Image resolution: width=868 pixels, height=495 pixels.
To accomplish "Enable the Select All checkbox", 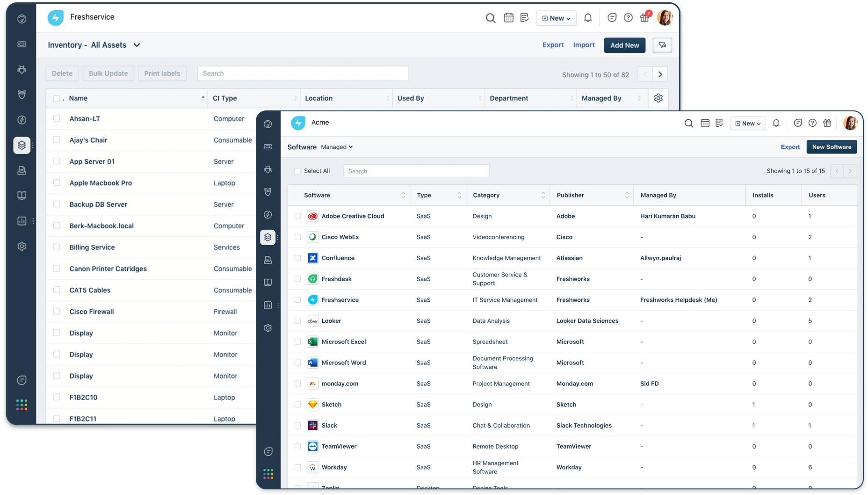I will pos(297,171).
